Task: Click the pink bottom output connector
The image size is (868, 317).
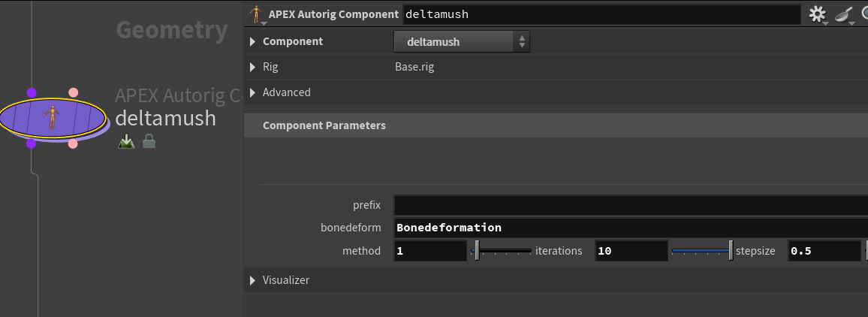Action: [73, 143]
